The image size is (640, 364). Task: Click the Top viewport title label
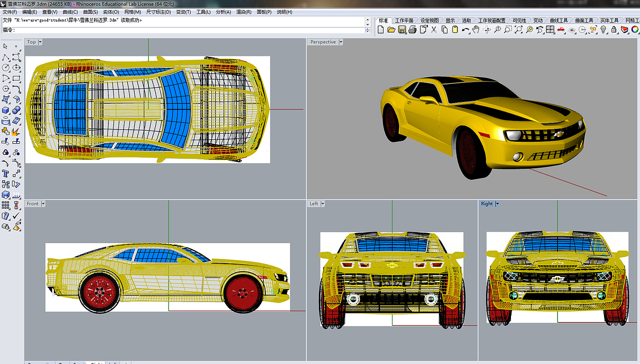pyautogui.click(x=31, y=42)
